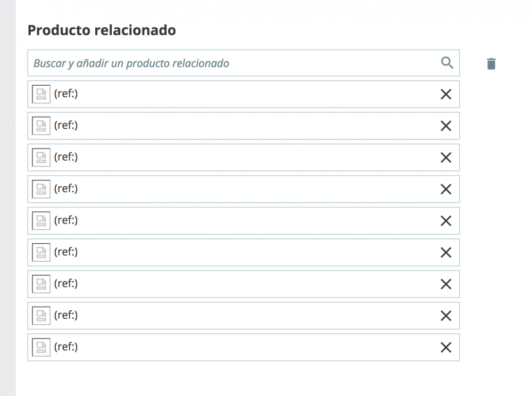This screenshot has width=532, height=396.
Task: Click the image placeholder in the seventh product row
Action: point(41,284)
